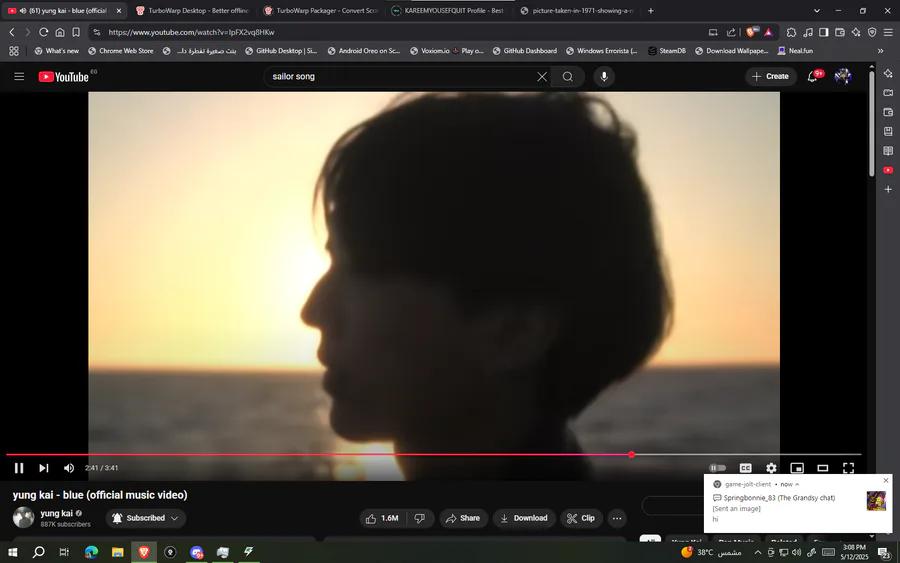Viewport: 900px width, 563px height.
Task: Close the yung kai - blue tab
Action: click(119, 10)
